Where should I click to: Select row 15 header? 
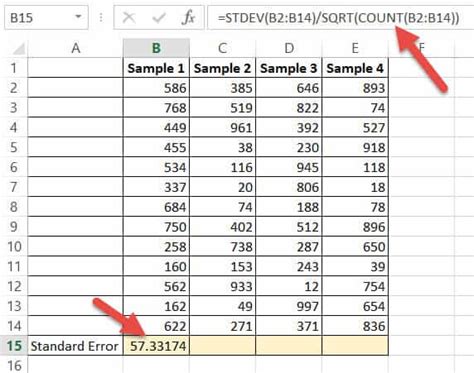tap(14, 346)
